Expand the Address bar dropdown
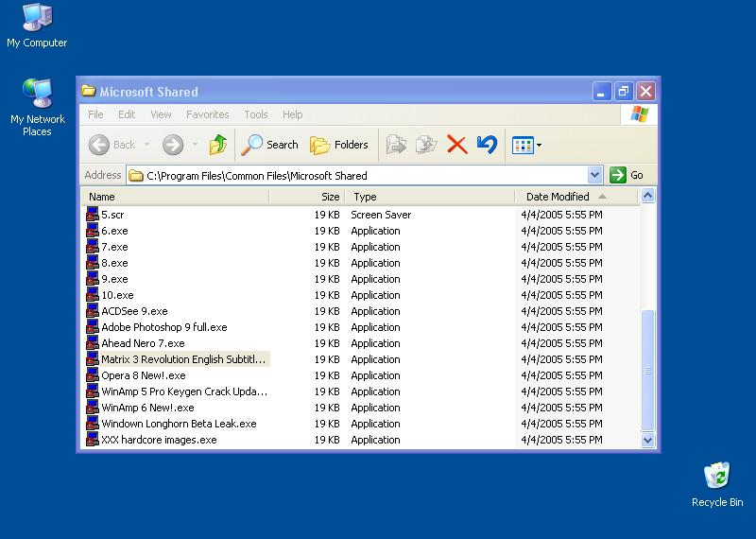 (x=595, y=175)
